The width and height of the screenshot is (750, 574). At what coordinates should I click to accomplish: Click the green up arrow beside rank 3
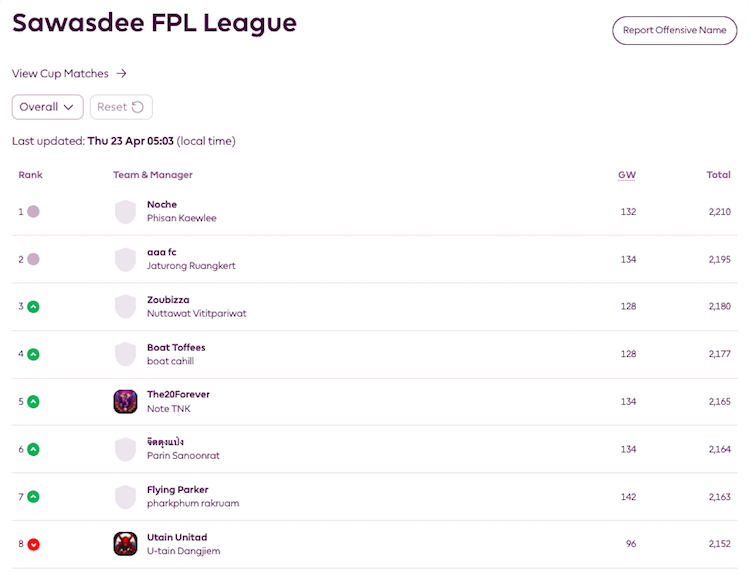[x=33, y=307]
